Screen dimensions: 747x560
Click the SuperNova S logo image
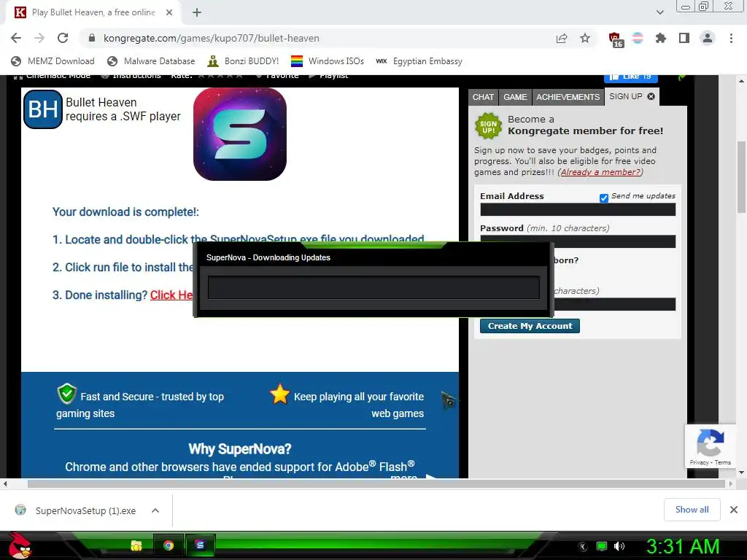coord(239,134)
